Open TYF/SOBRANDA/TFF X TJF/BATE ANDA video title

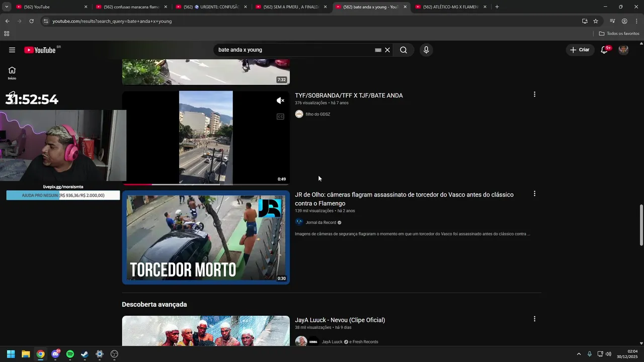click(x=349, y=96)
